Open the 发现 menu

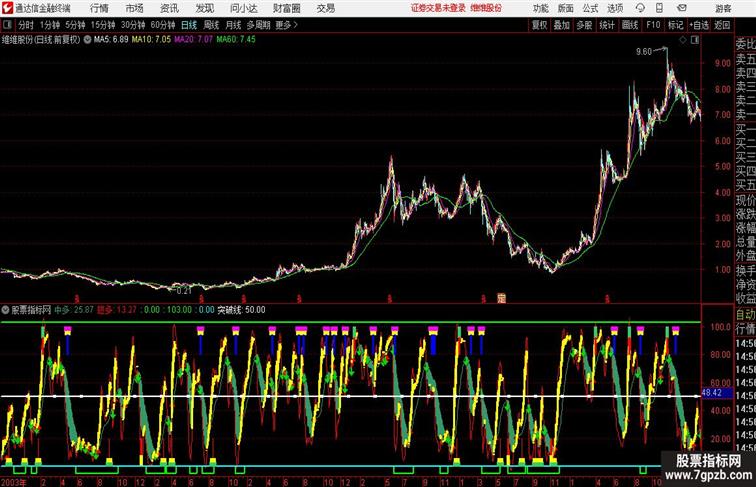[x=204, y=8]
